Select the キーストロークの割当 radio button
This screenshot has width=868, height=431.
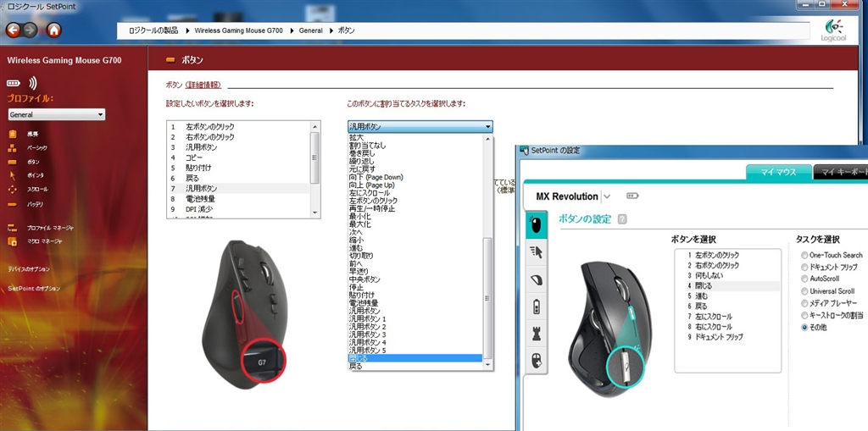(x=805, y=315)
